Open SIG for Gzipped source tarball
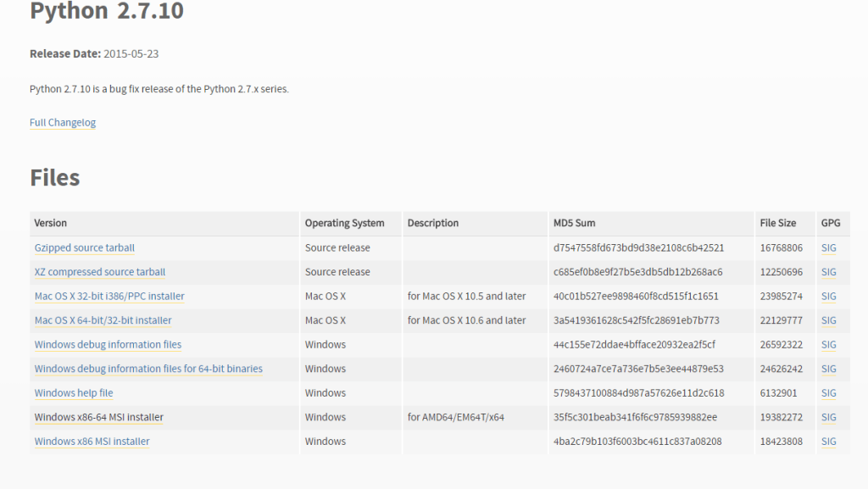 [828, 247]
